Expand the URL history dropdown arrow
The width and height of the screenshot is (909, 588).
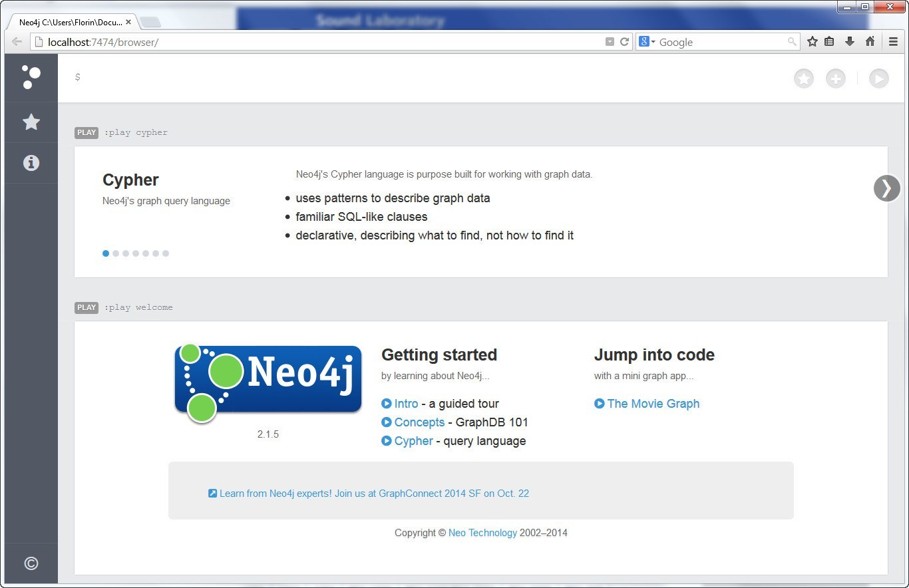pyautogui.click(x=610, y=42)
